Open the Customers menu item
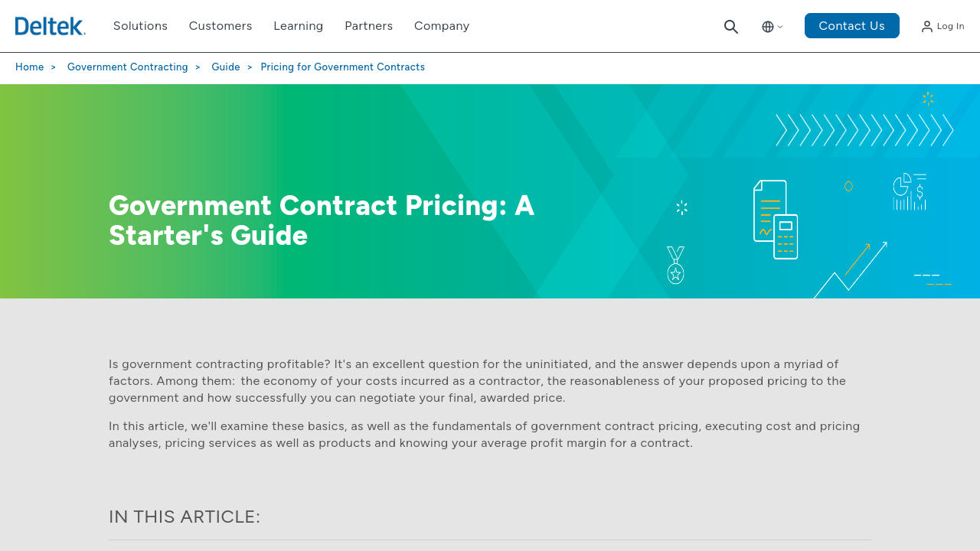 [x=220, y=26]
